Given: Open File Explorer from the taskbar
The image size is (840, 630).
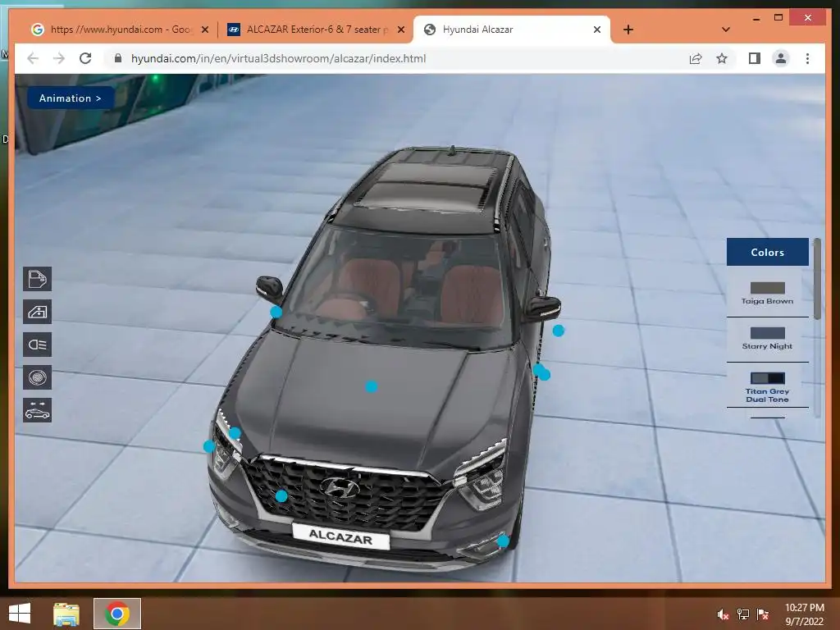Looking at the screenshot, I should point(66,614).
